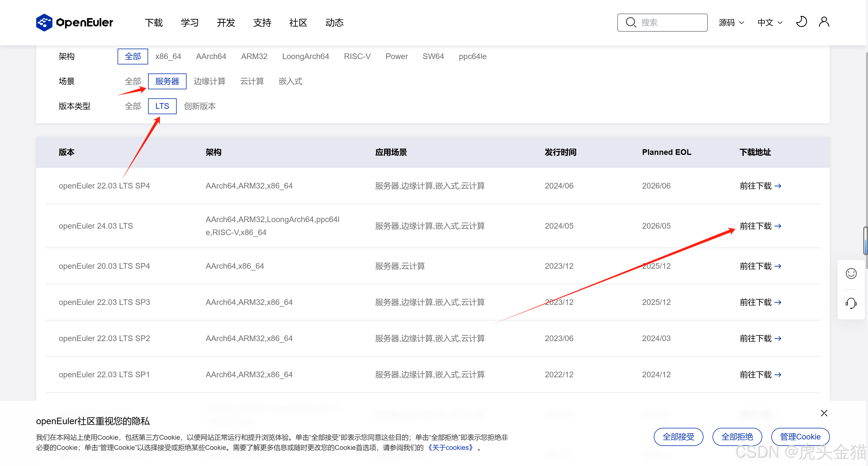Screen dimensions: 868x466
Task: Open the 开发 nav menu
Action: pos(226,22)
